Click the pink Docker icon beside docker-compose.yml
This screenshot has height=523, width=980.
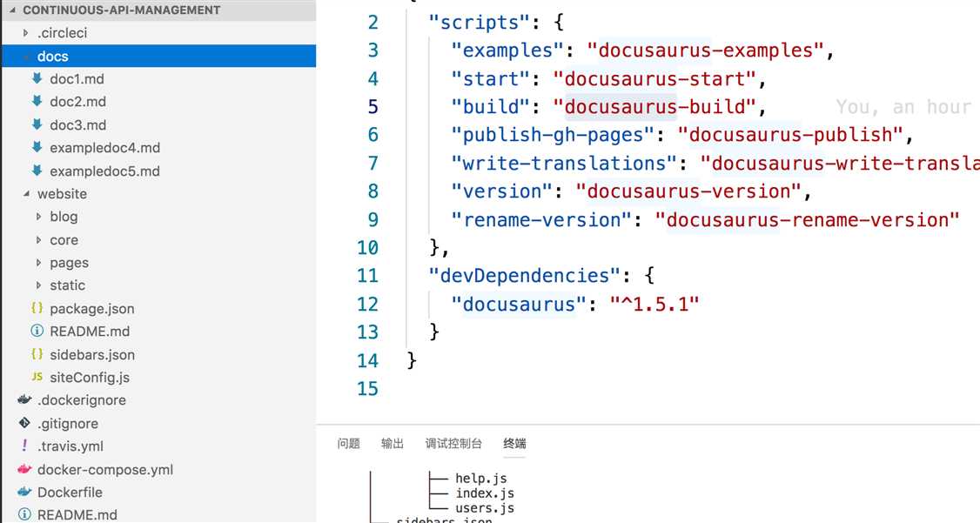click(24, 469)
